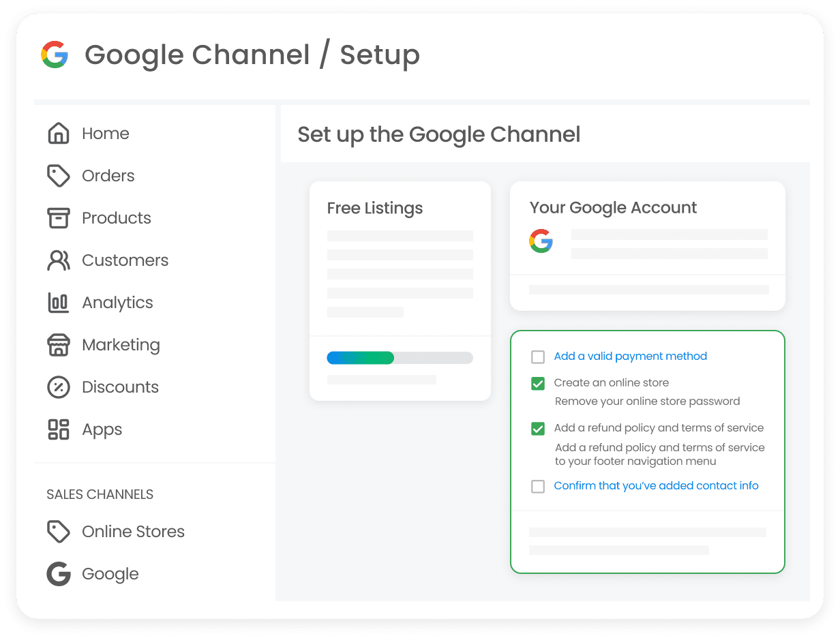Click 'Remove your online store password' text
This screenshot has height=638, width=840.
coord(647,401)
